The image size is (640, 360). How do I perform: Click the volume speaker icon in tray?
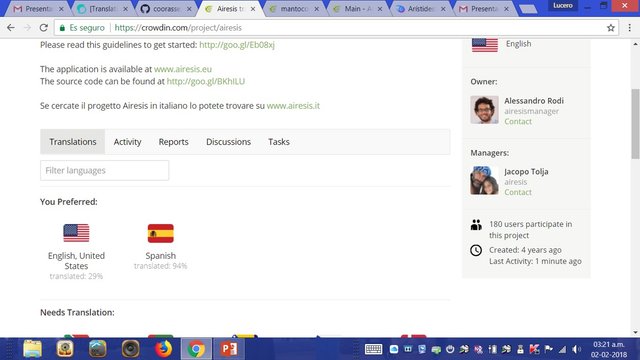[577, 349]
